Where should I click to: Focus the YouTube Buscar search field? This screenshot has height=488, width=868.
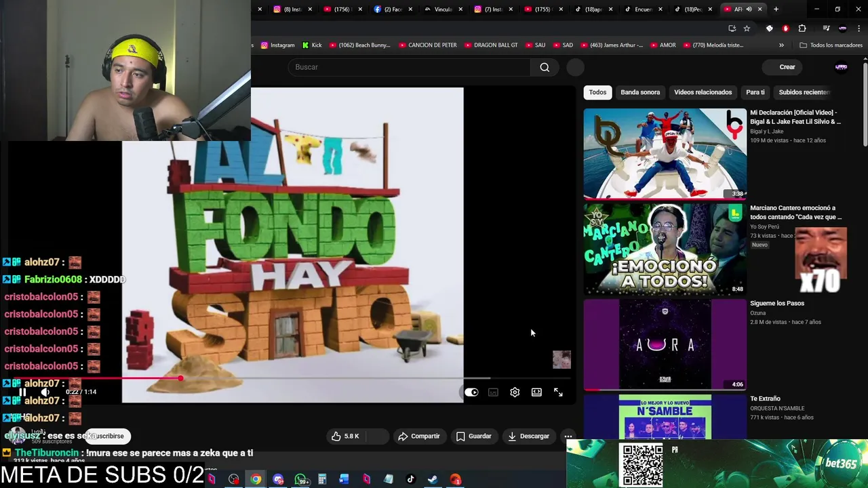410,67
